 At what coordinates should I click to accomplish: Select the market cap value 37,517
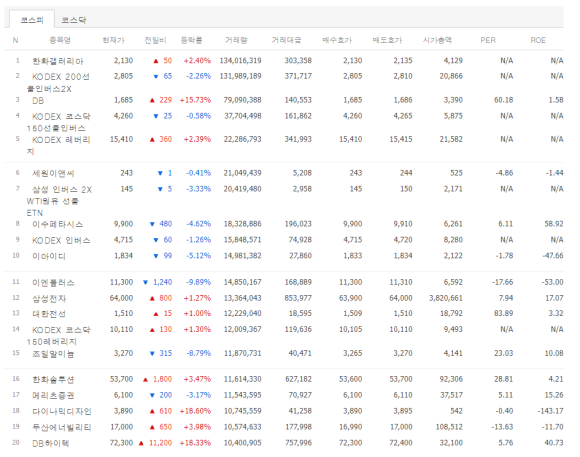(x=451, y=395)
